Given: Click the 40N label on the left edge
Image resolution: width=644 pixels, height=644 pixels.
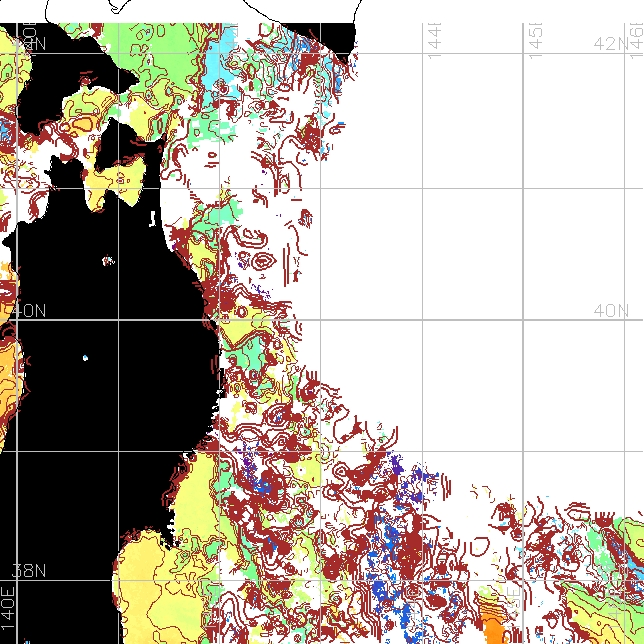Looking at the screenshot, I should [x=29, y=311].
